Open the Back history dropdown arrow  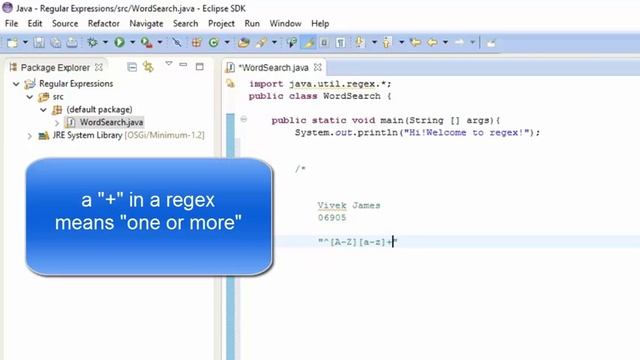[x=445, y=42]
